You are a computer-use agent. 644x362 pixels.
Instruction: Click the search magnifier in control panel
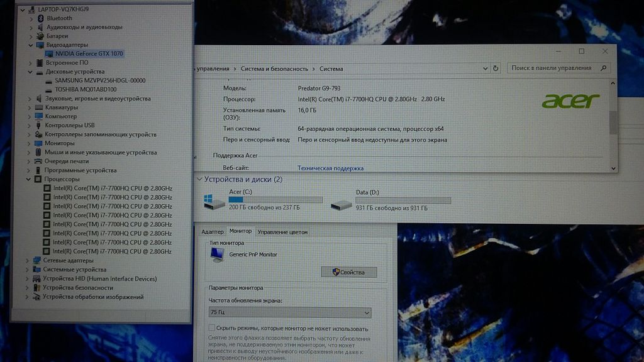click(603, 68)
